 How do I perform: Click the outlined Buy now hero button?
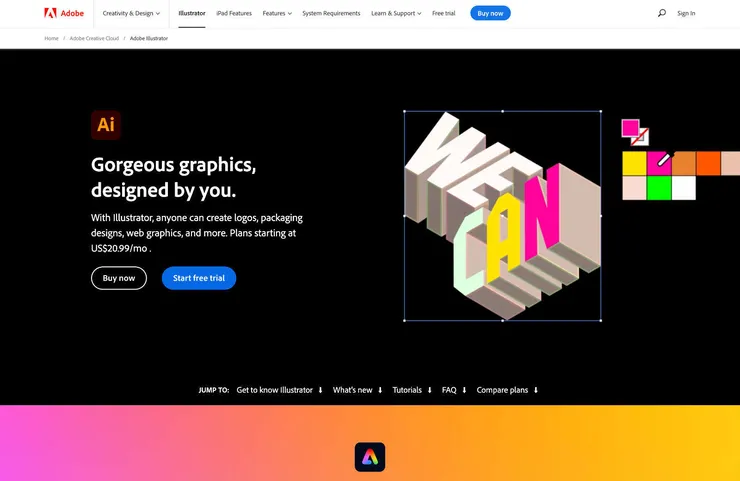119,278
